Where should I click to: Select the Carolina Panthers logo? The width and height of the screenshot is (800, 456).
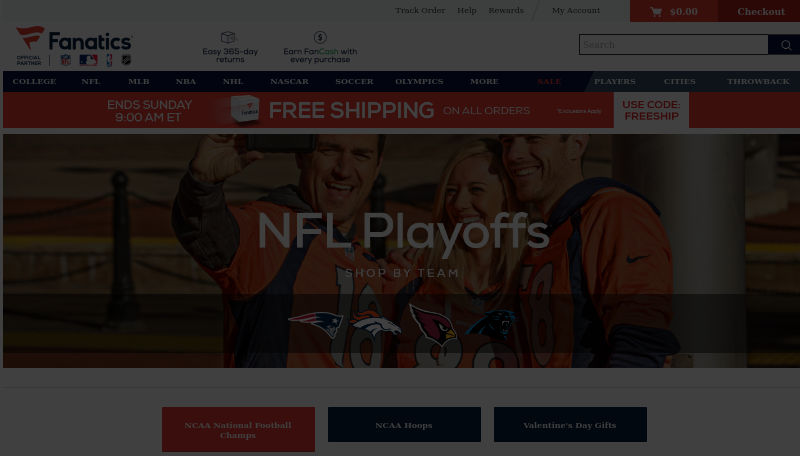point(491,323)
